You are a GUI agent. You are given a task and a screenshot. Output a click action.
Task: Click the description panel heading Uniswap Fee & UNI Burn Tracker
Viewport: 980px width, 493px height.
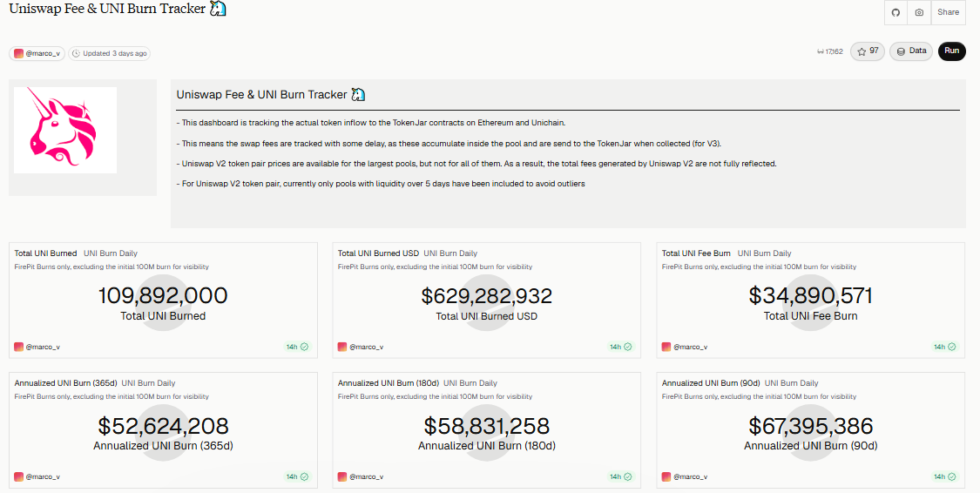262,94
